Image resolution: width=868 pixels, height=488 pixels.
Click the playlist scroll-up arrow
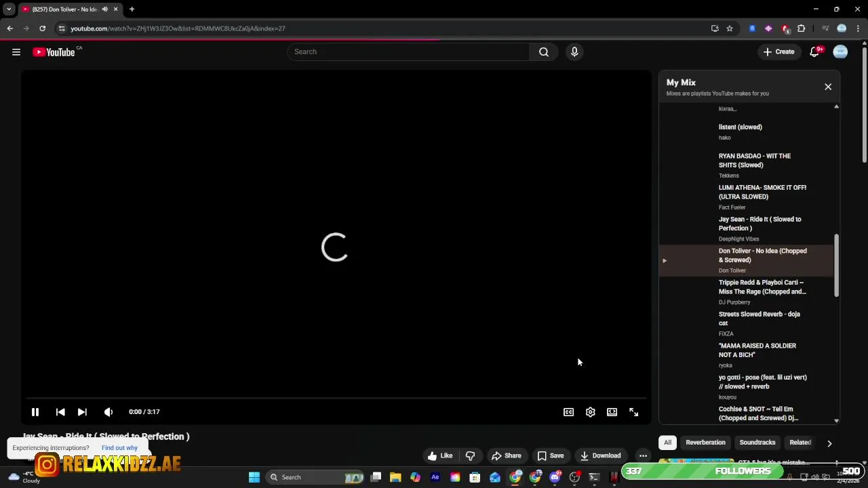pos(836,106)
